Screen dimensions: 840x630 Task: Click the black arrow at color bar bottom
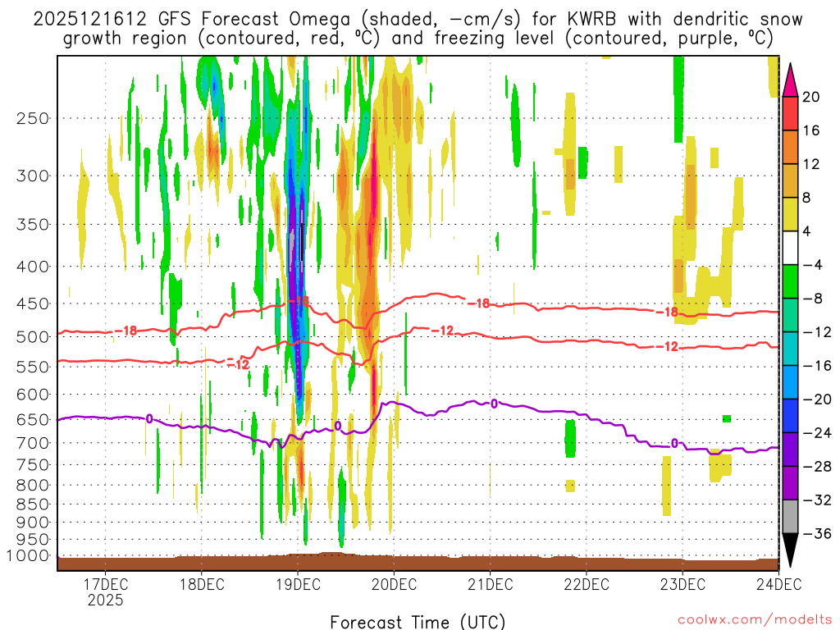click(791, 551)
